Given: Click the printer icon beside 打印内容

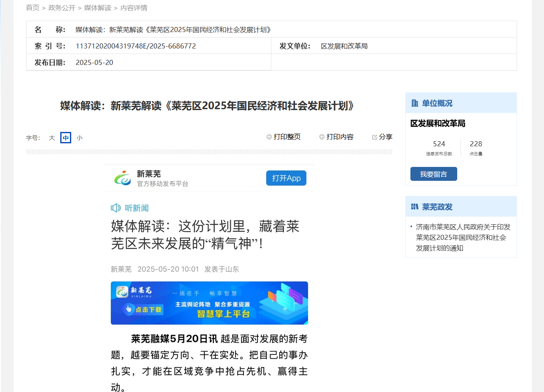Looking at the screenshot, I should (x=322, y=137).
